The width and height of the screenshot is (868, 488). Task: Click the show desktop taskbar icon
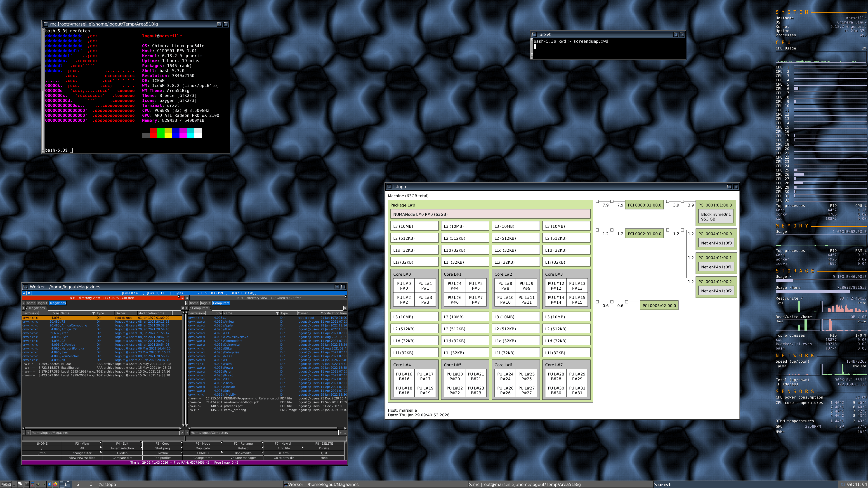pos(14,484)
